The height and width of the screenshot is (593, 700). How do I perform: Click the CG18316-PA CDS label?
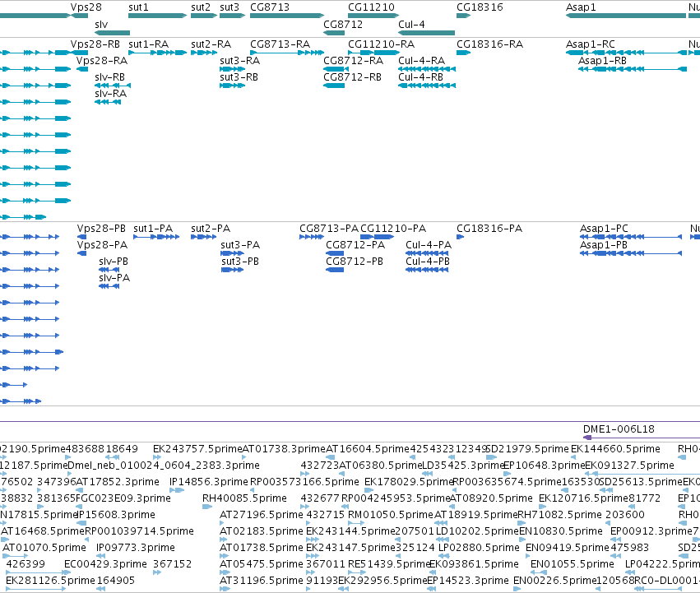click(489, 229)
